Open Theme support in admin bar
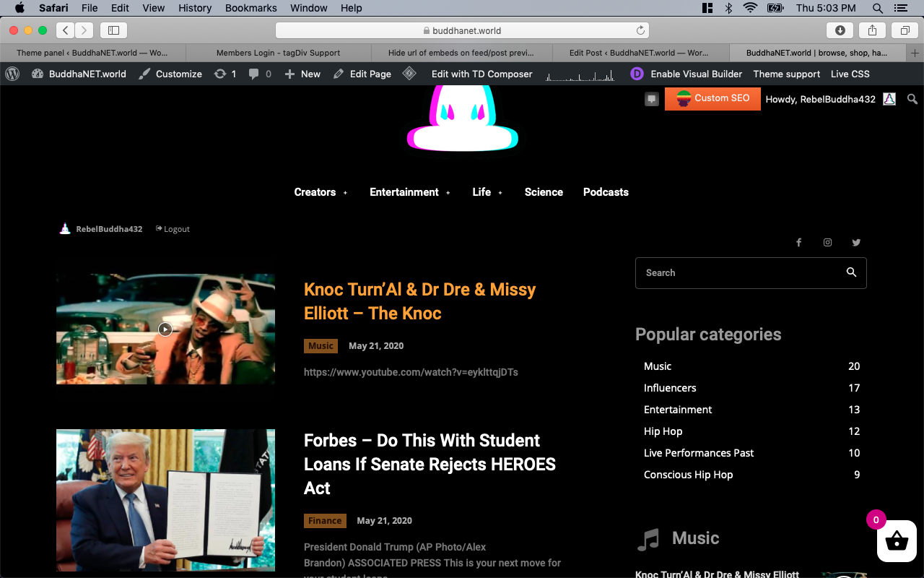 [786, 74]
